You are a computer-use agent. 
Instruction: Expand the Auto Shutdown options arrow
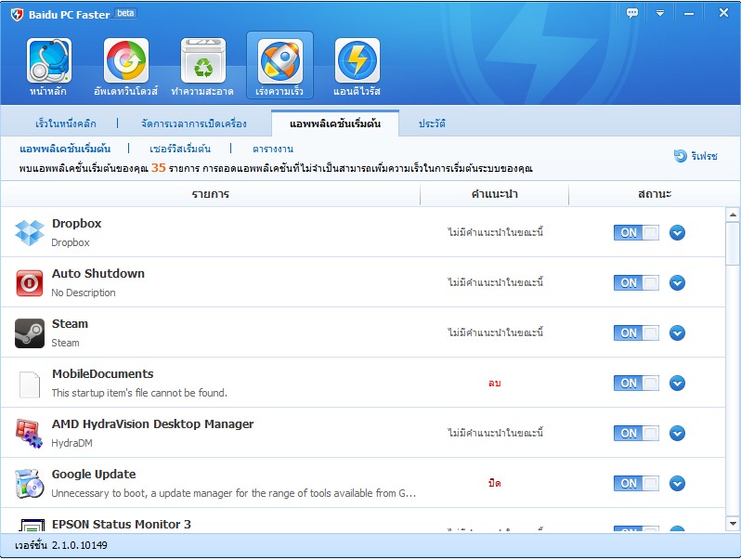677,282
